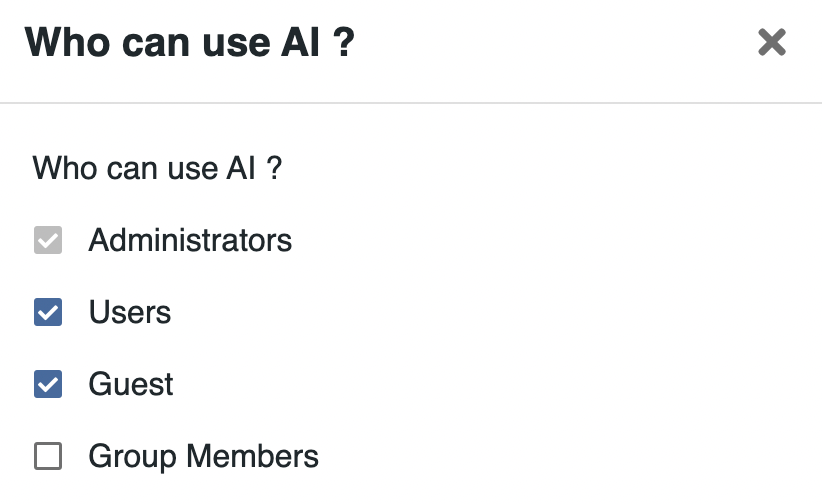Enable the Group Members checkbox
Screen dimensions: 822x504
pyautogui.click(x=48, y=457)
